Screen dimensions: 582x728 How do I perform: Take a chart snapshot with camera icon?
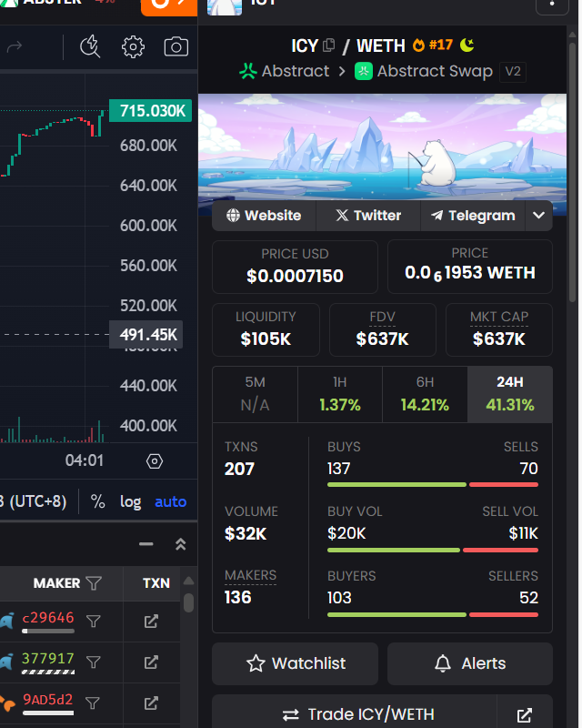[x=176, y=47]
